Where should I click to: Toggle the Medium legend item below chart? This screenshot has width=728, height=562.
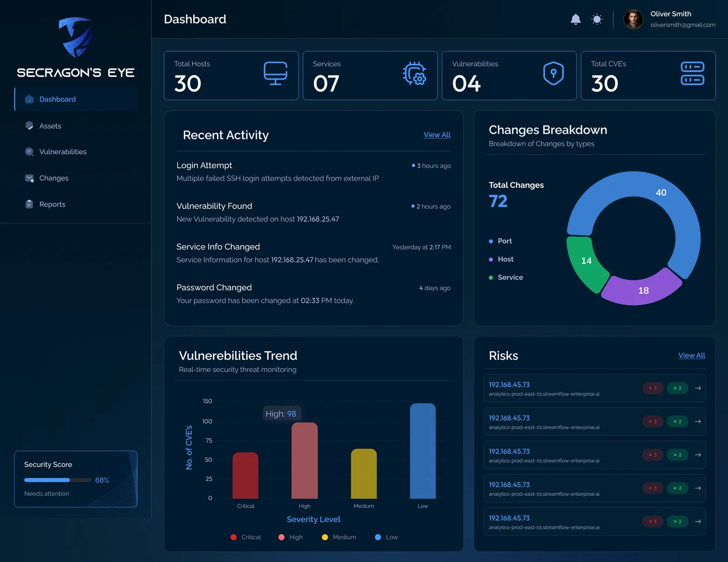(339, 537)
